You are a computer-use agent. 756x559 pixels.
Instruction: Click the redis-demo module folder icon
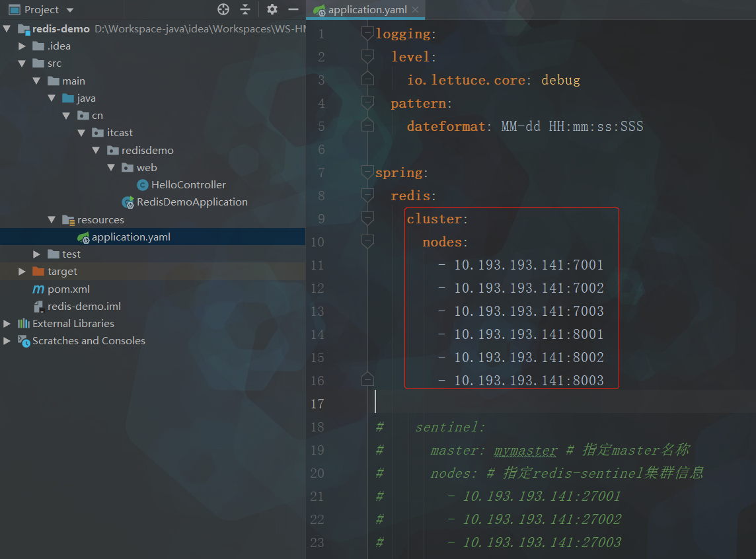[x=24, y=29]
